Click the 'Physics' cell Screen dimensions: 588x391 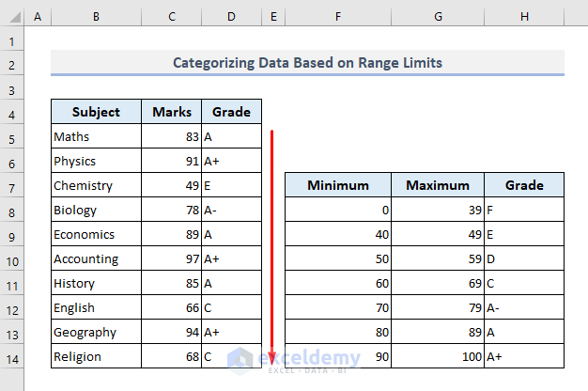tap(96, 161)
